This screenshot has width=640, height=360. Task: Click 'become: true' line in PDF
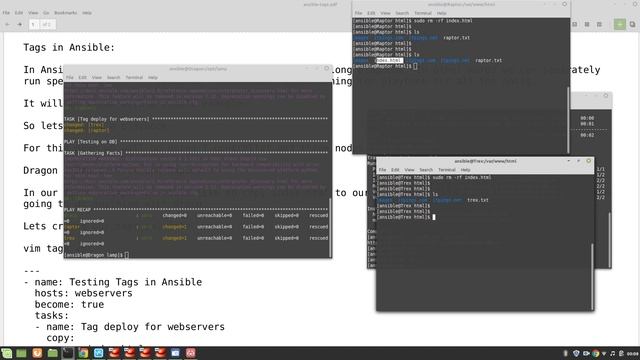[69, 304]
